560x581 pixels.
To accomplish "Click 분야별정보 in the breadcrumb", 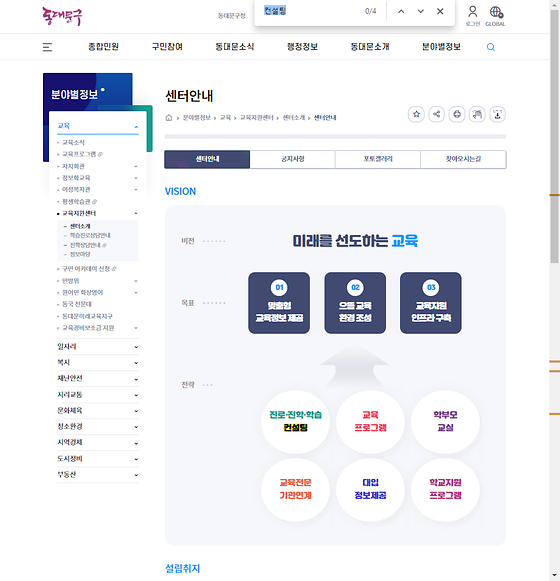I will 197,118.
